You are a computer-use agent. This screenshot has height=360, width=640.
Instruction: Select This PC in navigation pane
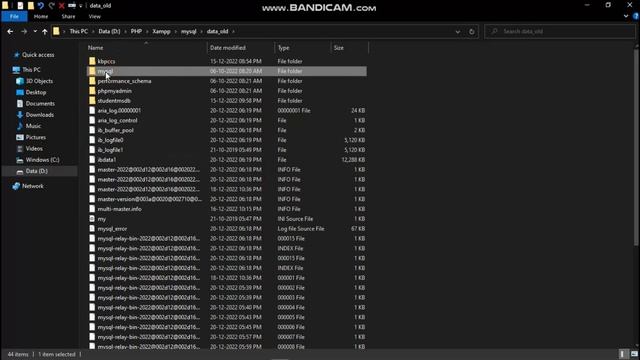(x=31, y=70)
